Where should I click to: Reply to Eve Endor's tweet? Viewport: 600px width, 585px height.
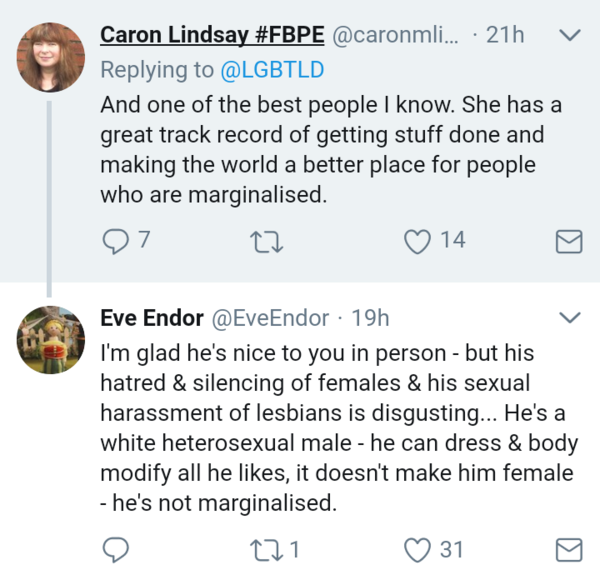click(x=115, y=548)
